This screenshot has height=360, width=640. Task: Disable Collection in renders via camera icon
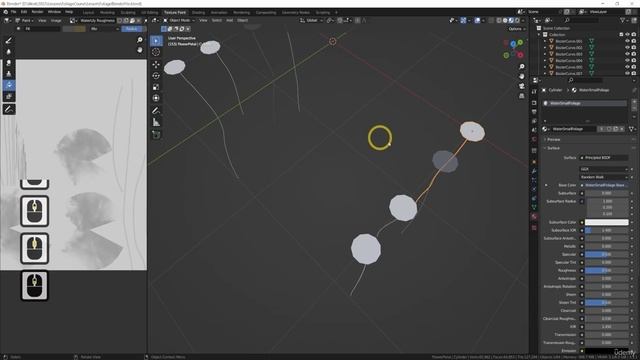coord(633,35)
